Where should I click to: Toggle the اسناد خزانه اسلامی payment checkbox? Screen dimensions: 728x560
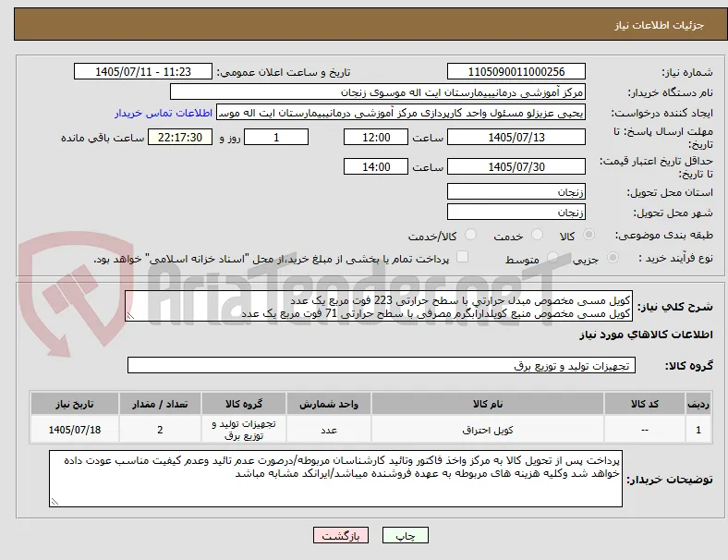[463, 257]
